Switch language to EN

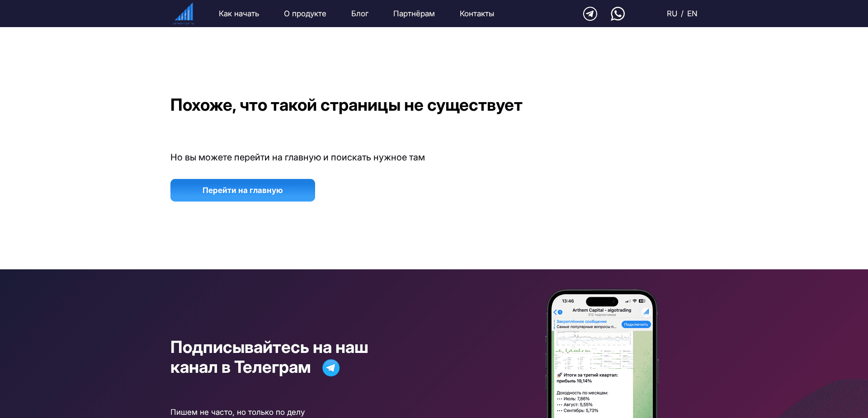(x=692, y=14)
